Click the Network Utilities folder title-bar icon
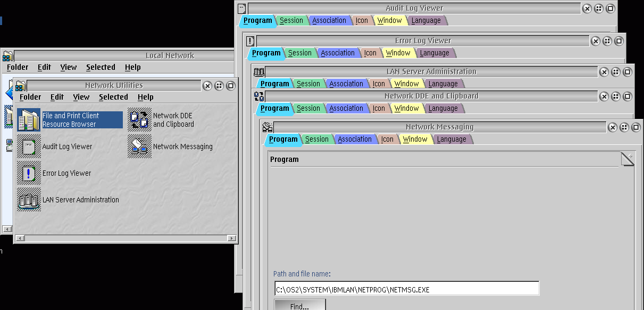Viewport: 644px width, 310px height. (21, 86)
